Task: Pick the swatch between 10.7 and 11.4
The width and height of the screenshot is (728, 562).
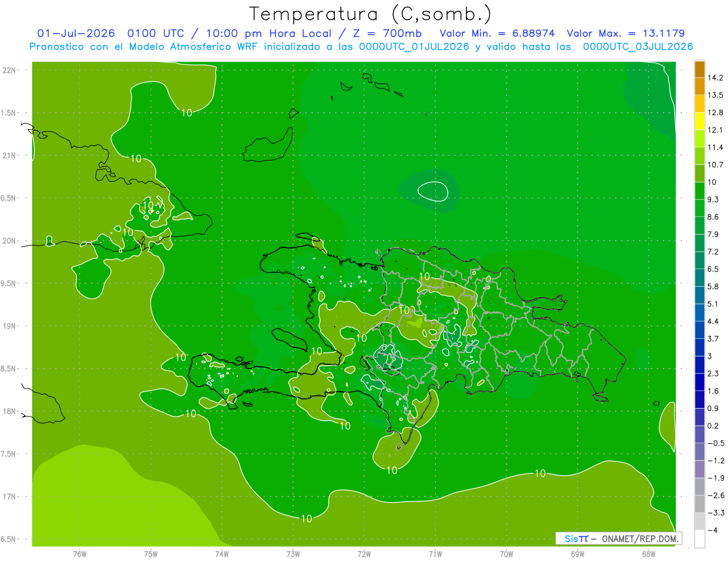Action: (x=699, y=156)
